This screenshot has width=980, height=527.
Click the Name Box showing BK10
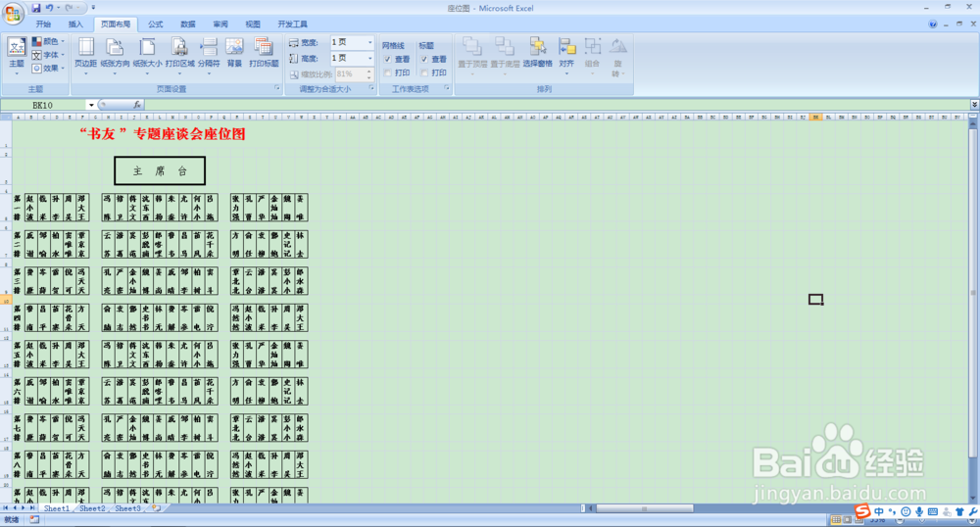pos(44,105)
